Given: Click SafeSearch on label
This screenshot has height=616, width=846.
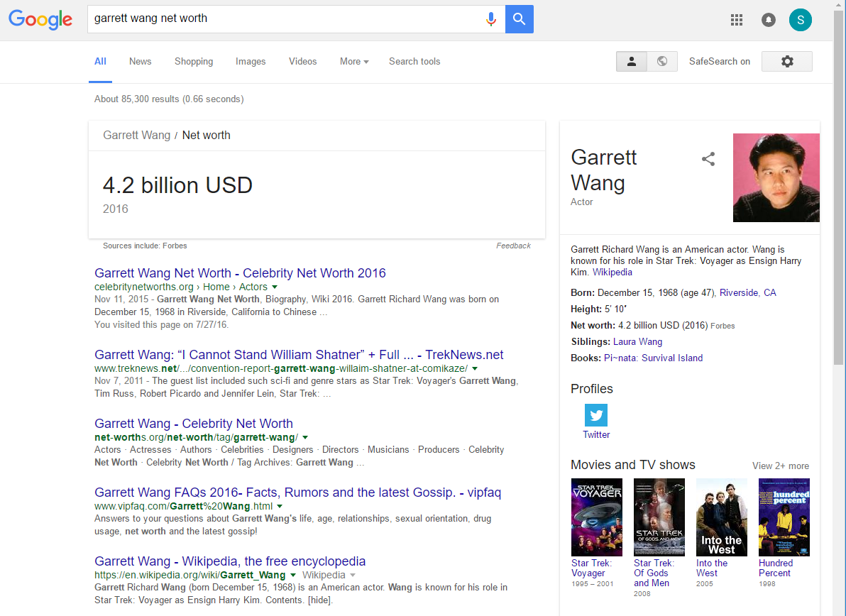Looking at the screenshot, I should pyautogui.click(x=719, y=62).
